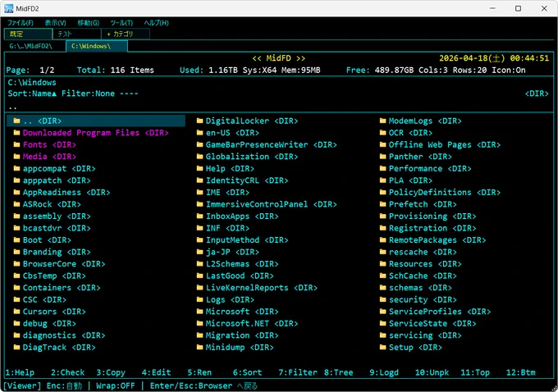Click the folder icon beside PolicyDefinitions
The image size is (558, 392).
[382, 192]
